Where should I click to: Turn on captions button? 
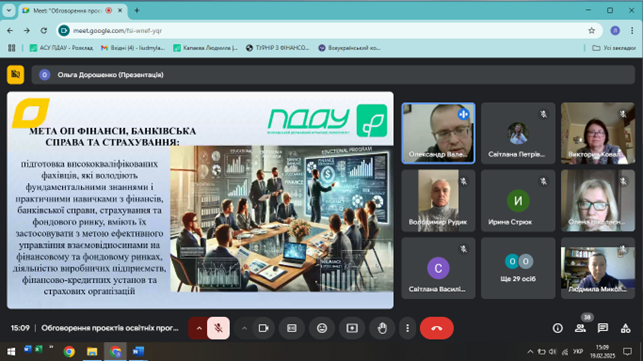292,328
